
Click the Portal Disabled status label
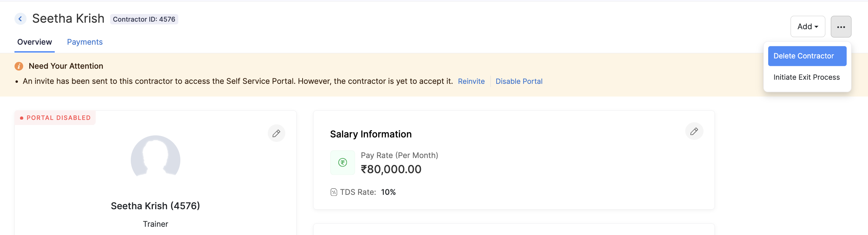[55, 118]
